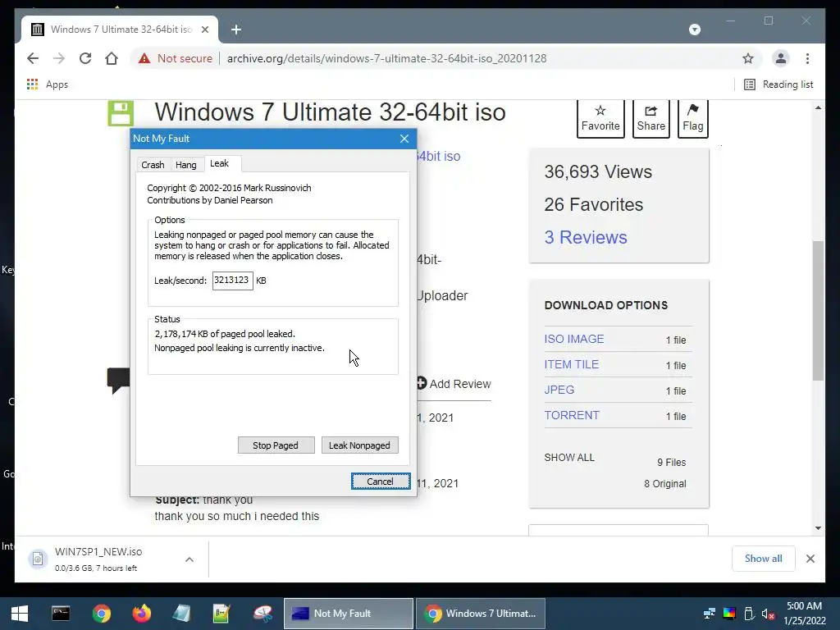
Task: Click Add Review
Action: 454,384
